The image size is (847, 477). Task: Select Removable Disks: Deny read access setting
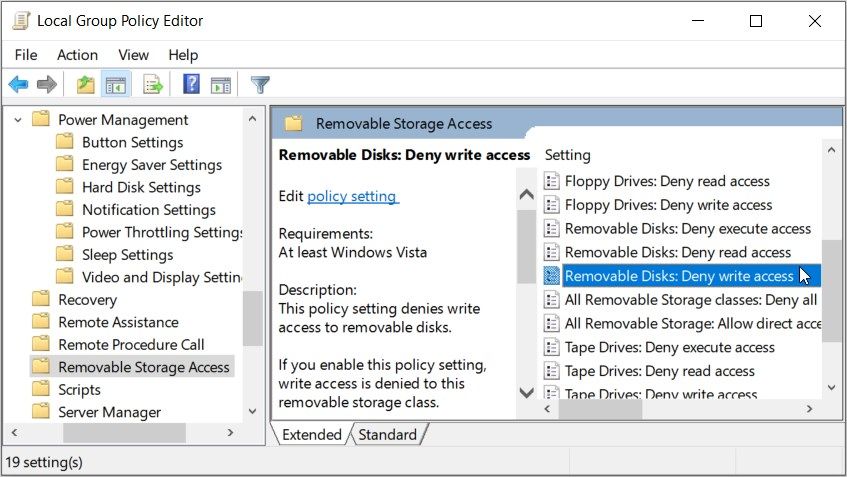[x=678, y=252]
